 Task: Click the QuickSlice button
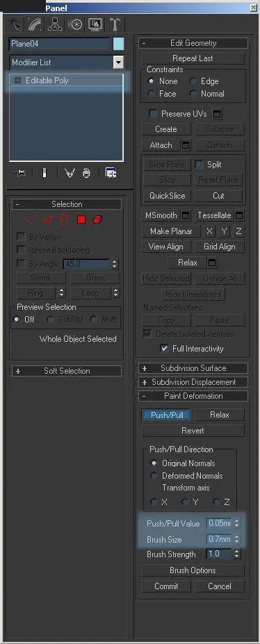pyautogui.click(x=167, y=195)
